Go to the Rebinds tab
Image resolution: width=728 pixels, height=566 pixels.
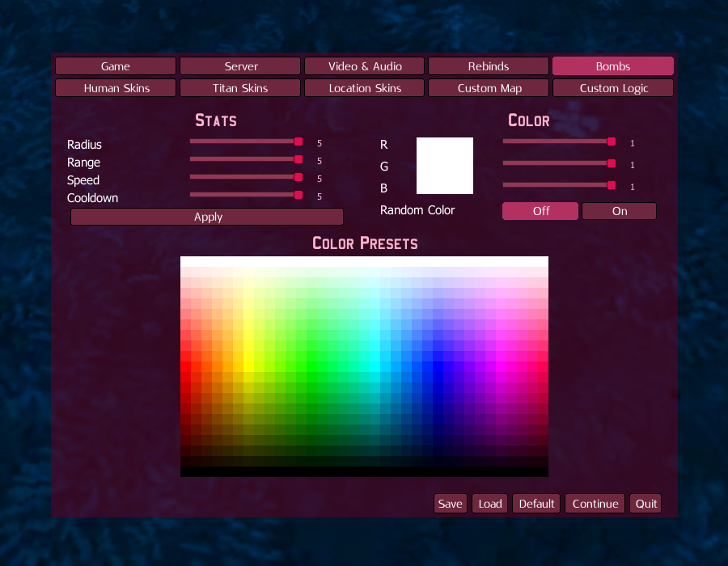coord(489,65)
